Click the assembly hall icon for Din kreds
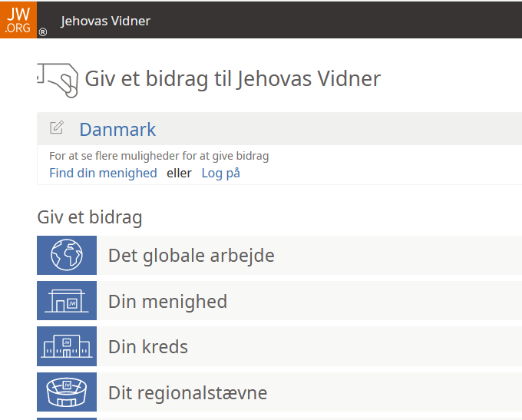Viewport: 522px width, 420px height. click(67, 346)
